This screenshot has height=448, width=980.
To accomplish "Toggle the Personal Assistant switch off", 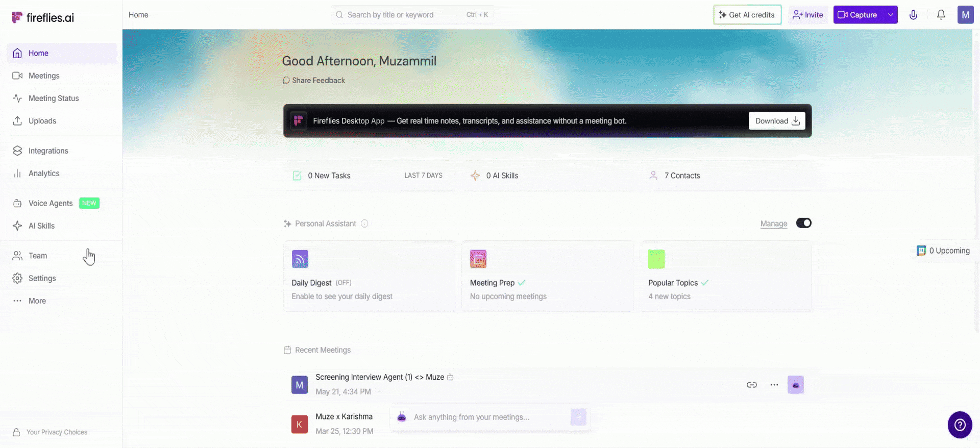I will pos(804,223).
